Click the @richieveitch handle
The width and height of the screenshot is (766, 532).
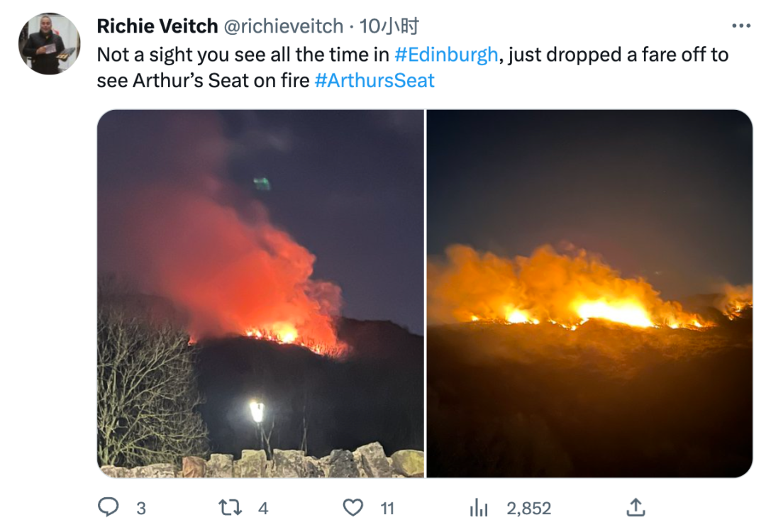[283, 26]
